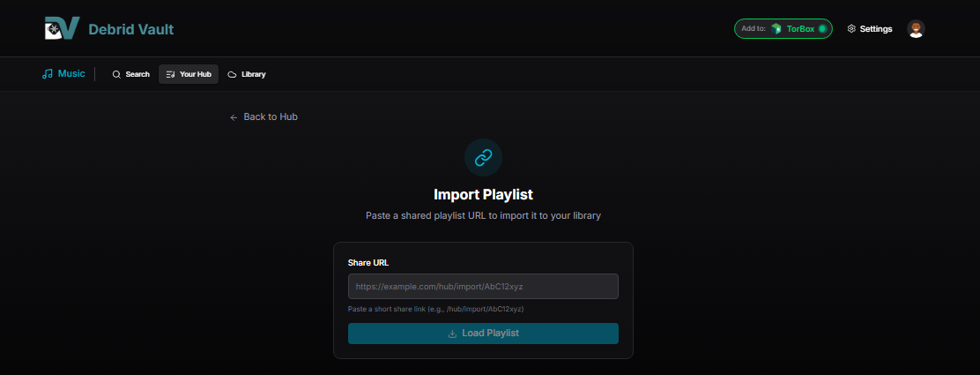
Task: Go to the Search tab label
Action: (x=137, y=75)
